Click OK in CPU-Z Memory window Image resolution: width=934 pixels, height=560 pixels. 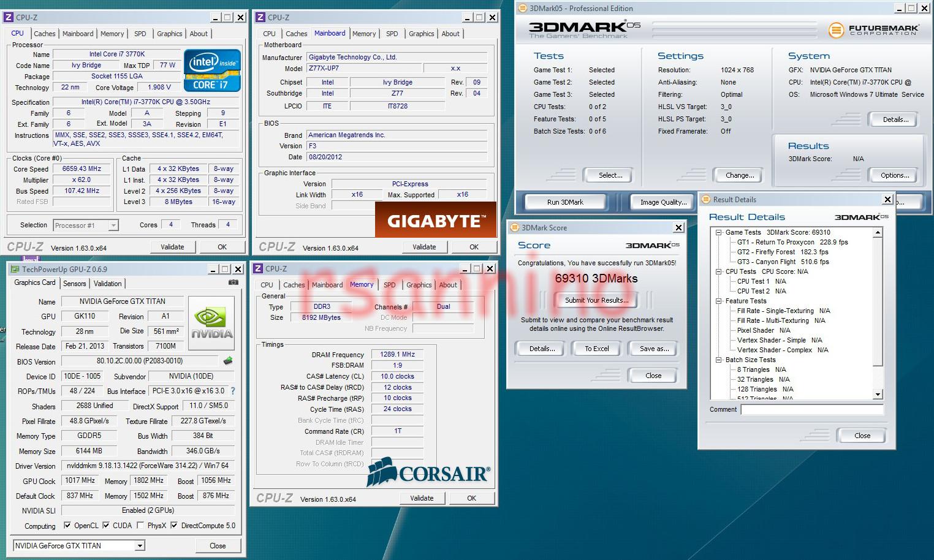coord(471,498)
